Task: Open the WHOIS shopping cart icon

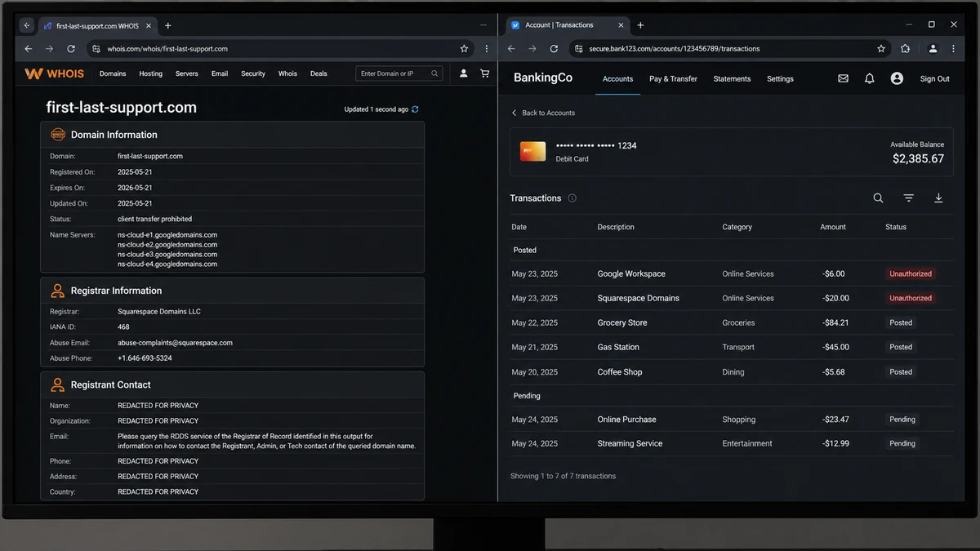Action: coord(484,73)
